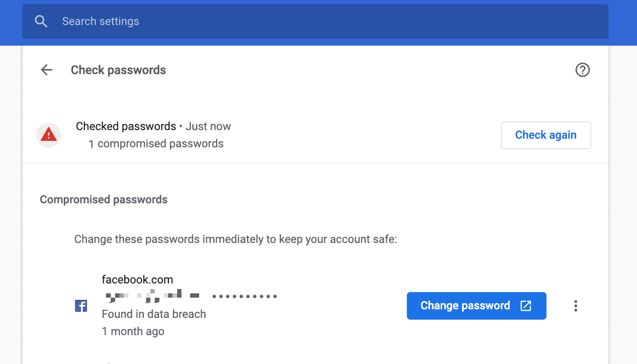637x364 pixels.
Task: Click the Found in data breach text
Action: (154, 314)
